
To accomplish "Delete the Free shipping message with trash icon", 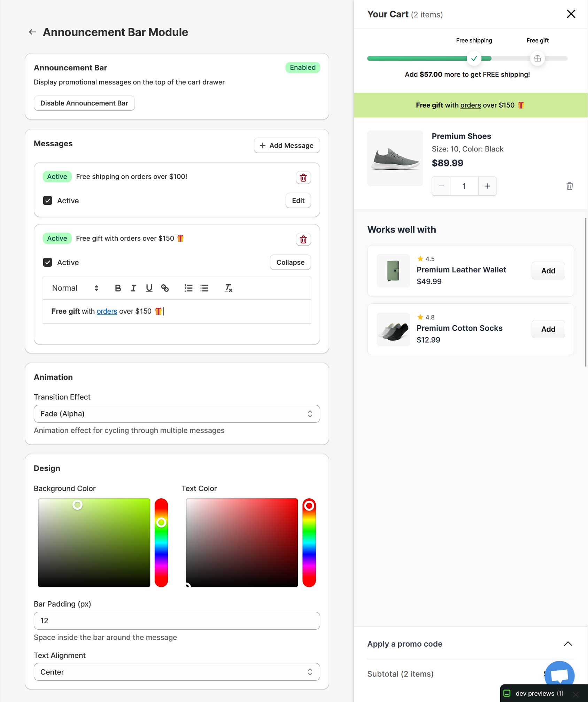I will 303,178.
